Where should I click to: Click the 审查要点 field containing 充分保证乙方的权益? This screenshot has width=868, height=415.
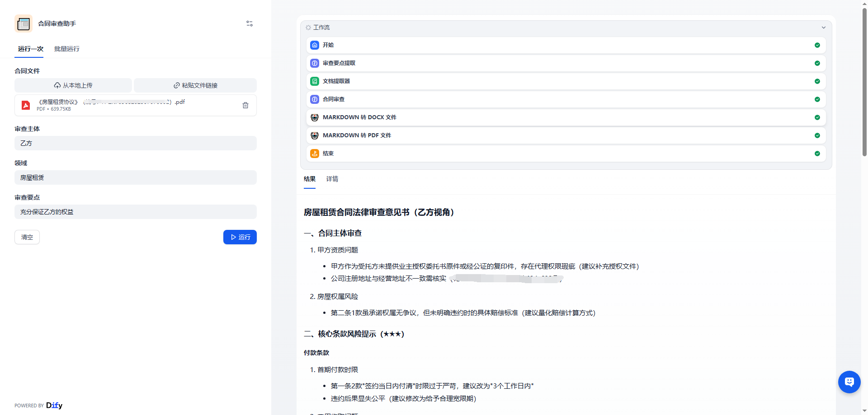tap(136, 212)
